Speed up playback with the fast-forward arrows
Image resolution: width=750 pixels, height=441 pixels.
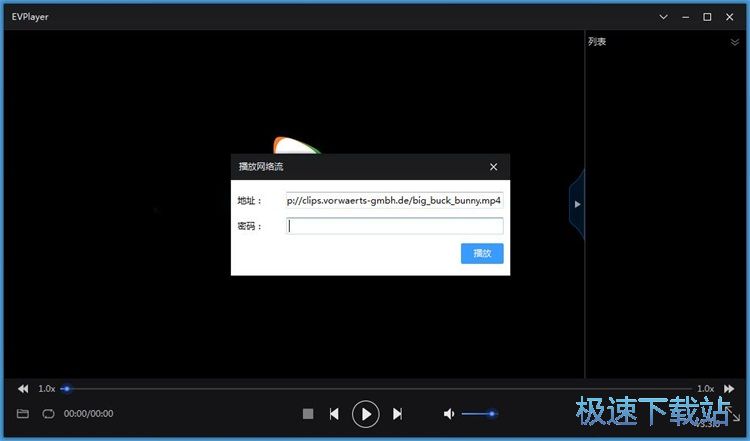(x=729, y=389)
